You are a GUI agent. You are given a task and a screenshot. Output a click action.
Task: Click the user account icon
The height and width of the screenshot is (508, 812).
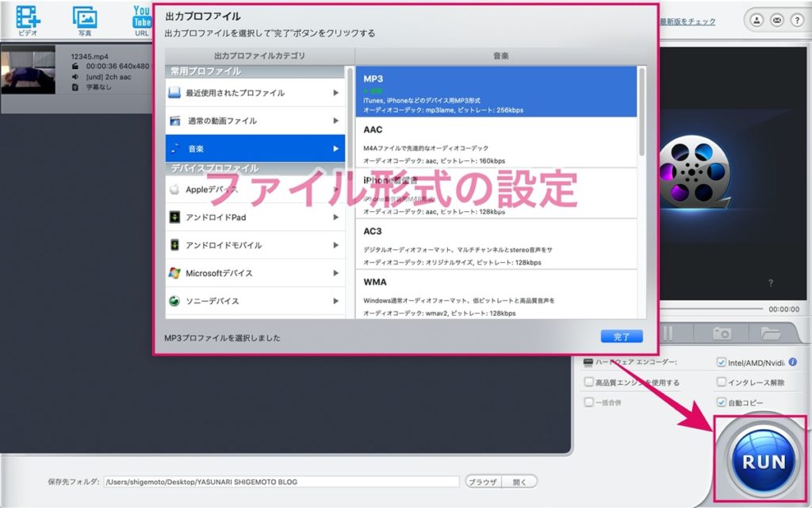[756, 20]
